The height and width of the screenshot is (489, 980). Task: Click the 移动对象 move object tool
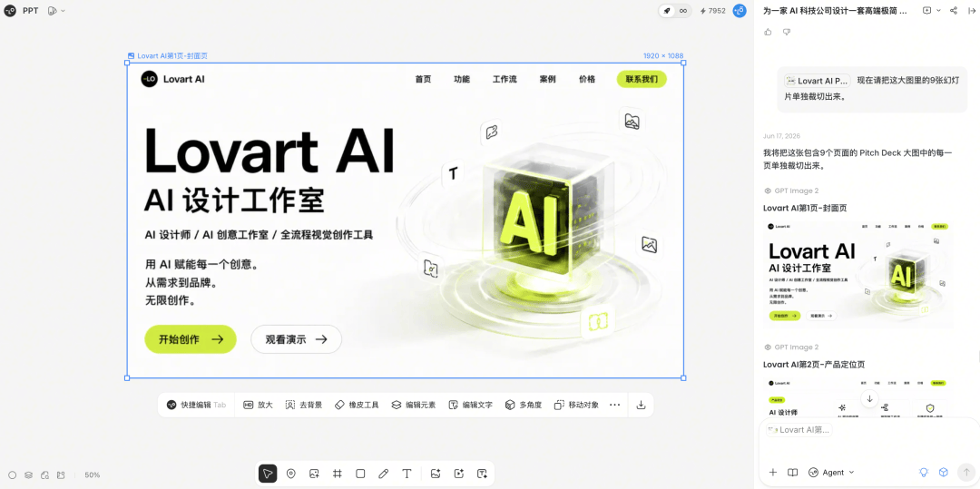(577, 405)
